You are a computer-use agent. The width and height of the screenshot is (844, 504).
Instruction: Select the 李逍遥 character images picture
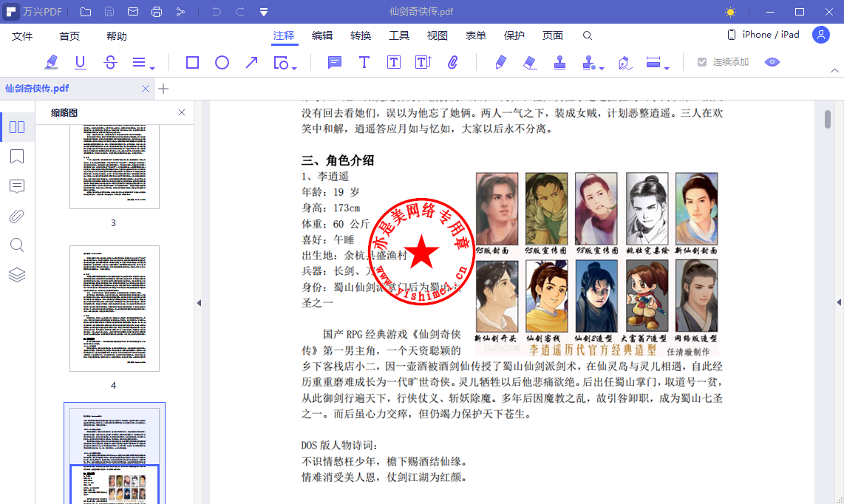point(596,264)
